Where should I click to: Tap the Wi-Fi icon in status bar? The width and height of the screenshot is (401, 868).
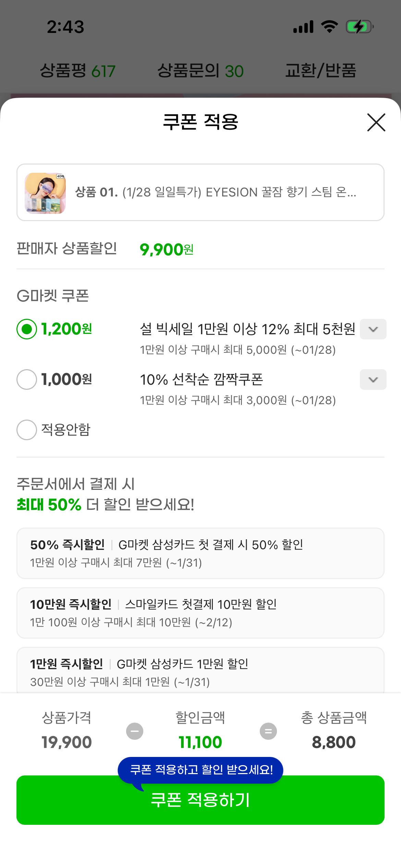pos(329,27)
